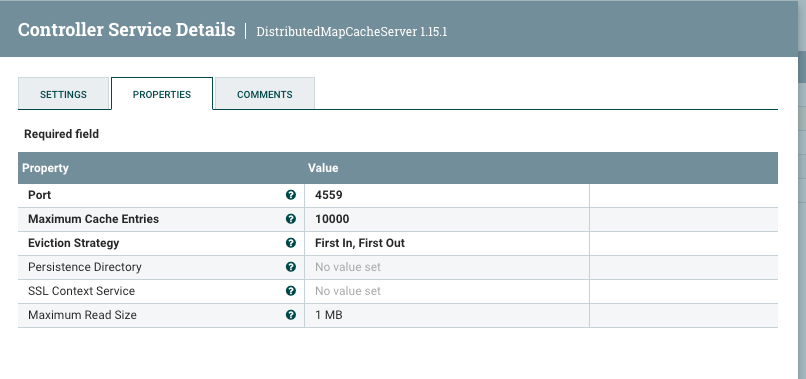Viewport: 806px width, 379px height.
Task: Show help for Maximum Cache Entries
Action: click(x=291, y=219)
